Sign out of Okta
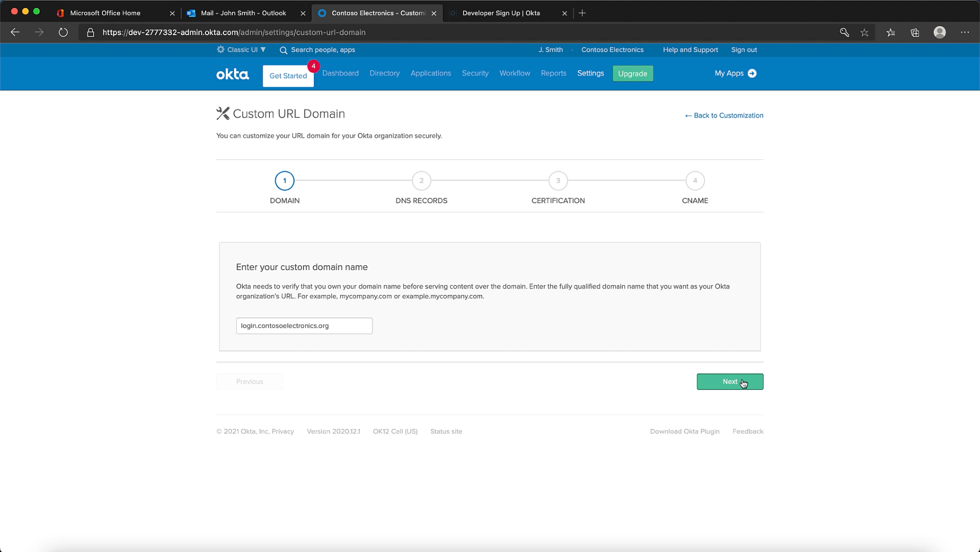 (744, 50)
